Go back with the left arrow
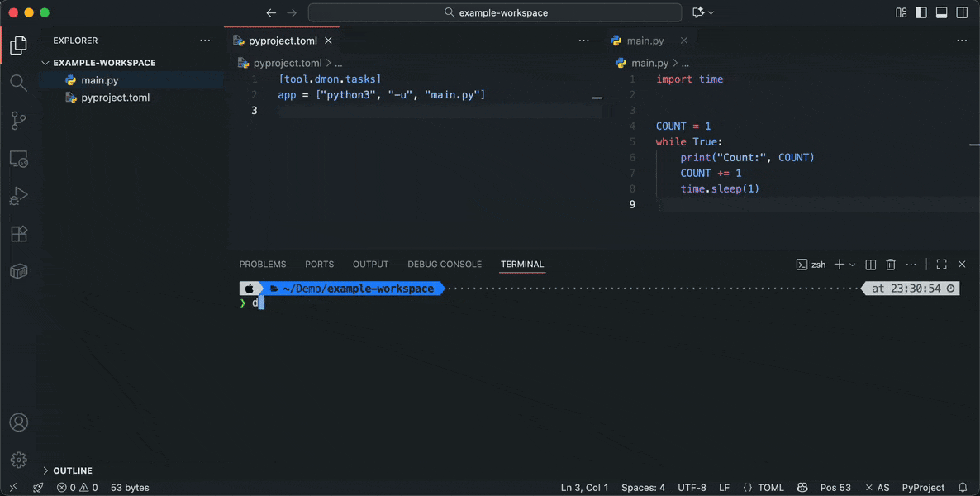Screen dimensions: 980x496 271,12
